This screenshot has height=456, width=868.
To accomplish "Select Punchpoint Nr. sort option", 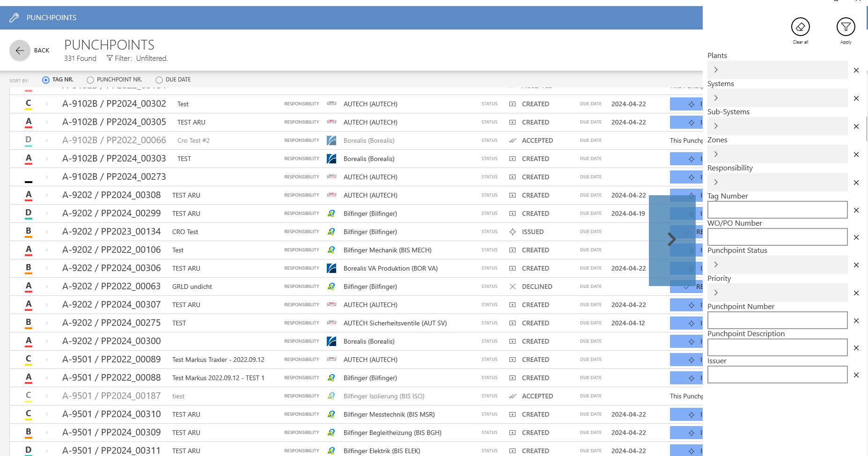I will click(90, 80).
